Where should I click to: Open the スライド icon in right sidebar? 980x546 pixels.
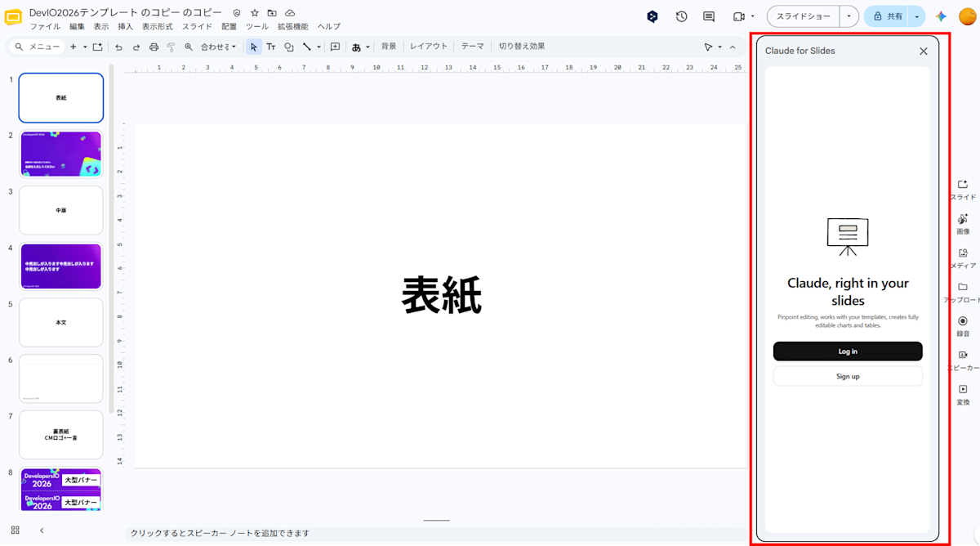(963, 185)
